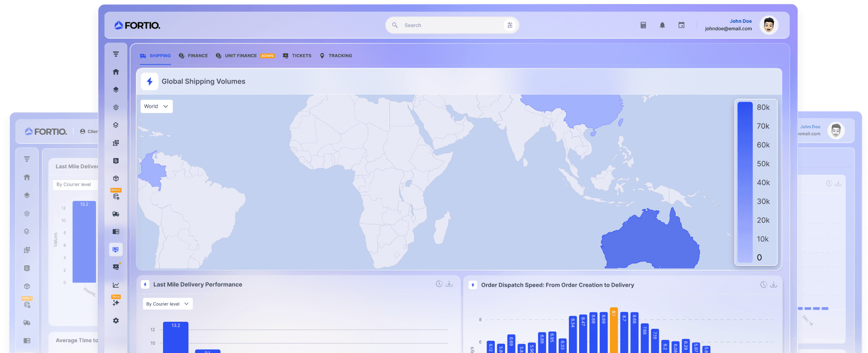Open the document notes icon in front sidebar

116,161
